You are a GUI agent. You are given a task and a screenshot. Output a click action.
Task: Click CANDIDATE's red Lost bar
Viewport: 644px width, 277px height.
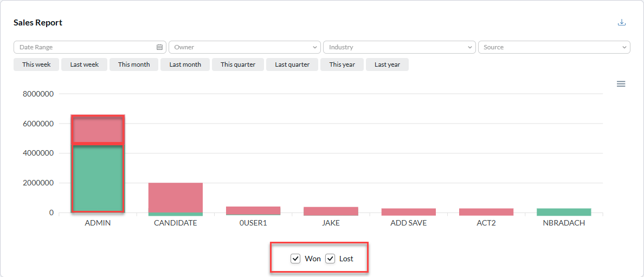pos(176,197)
